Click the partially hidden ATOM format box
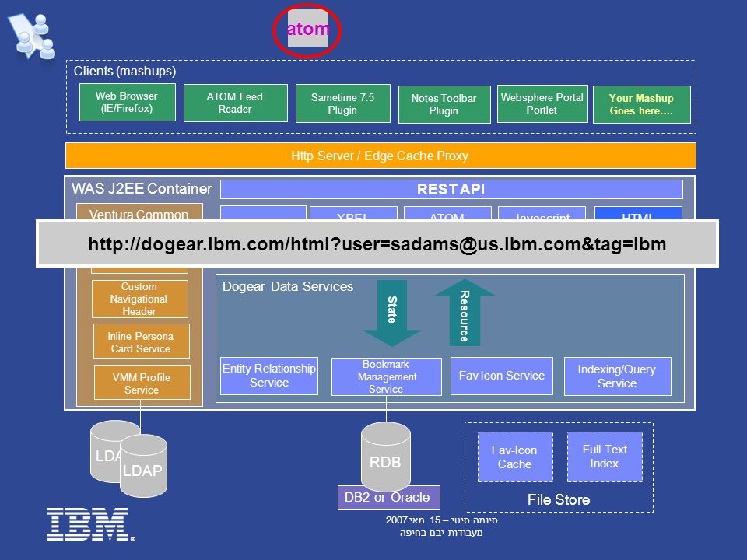Viewport: 747px width, 560px height. (x=448, y=213)
